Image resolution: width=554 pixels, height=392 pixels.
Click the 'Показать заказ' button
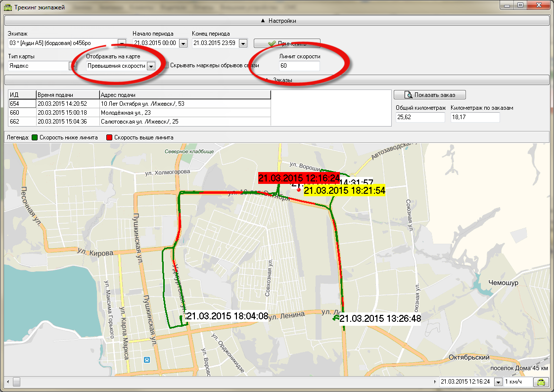(429, 95)
